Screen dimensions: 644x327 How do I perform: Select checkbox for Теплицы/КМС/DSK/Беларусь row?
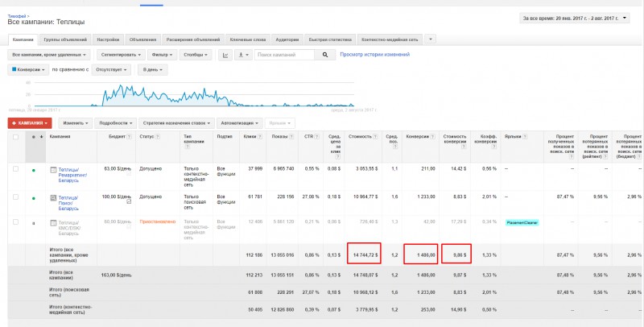point(15,221)
